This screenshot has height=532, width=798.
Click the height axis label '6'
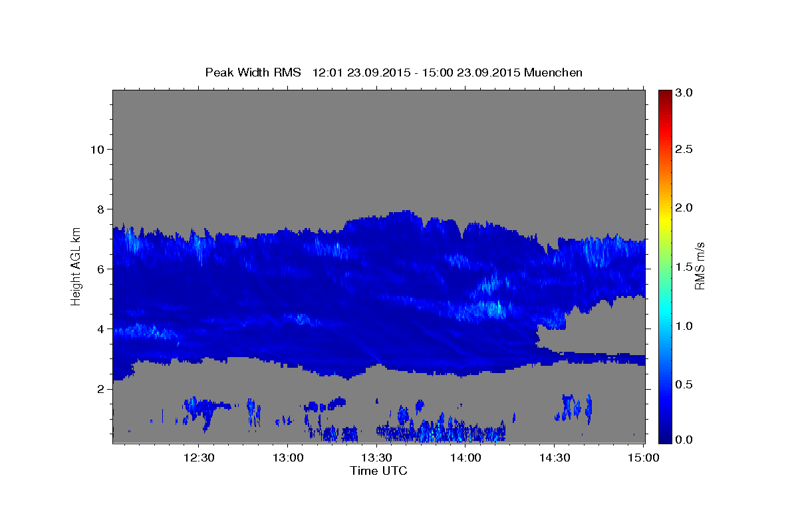coord(100,269)
